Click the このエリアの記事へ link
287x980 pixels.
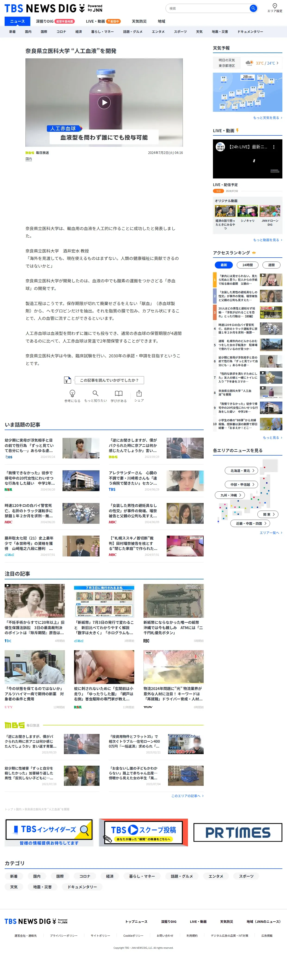tap(187, 796)
